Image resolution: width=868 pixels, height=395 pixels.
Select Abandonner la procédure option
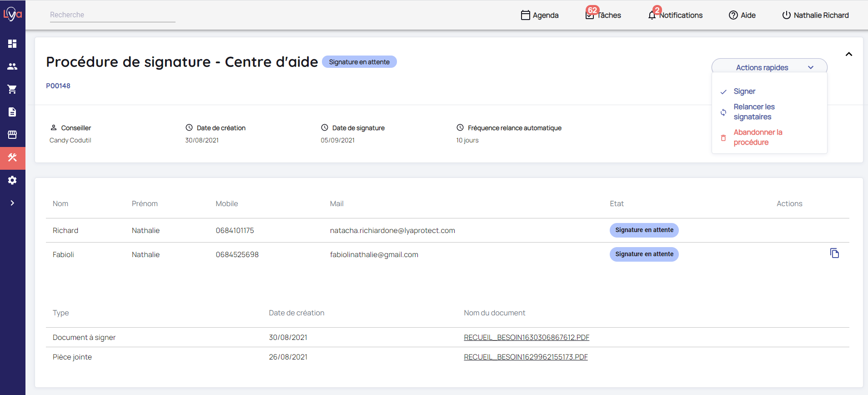click(x=757, y=137)
